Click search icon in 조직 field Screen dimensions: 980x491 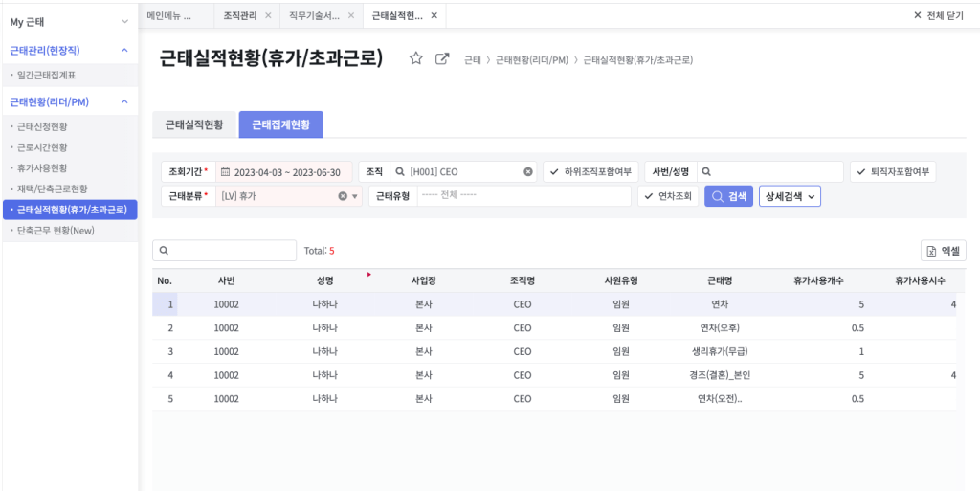[x=401, y=171]
